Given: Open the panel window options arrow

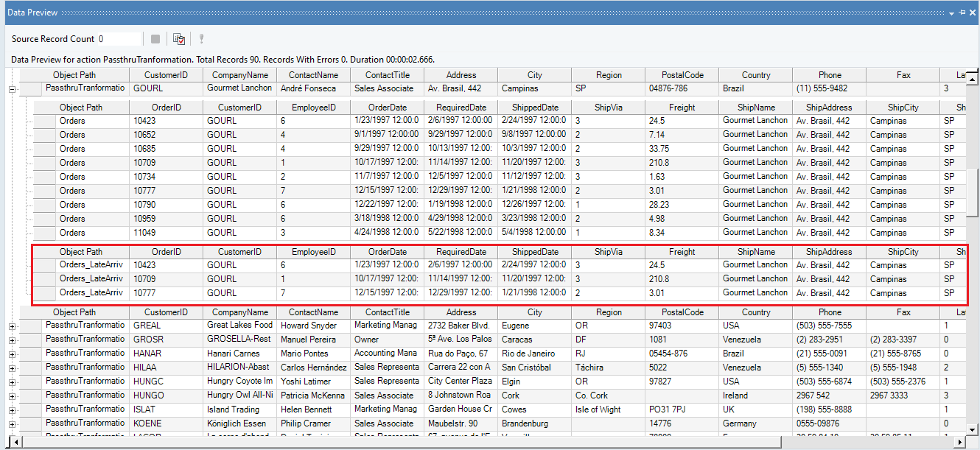Looking at the screenshot, I should (x=952, y=13).
